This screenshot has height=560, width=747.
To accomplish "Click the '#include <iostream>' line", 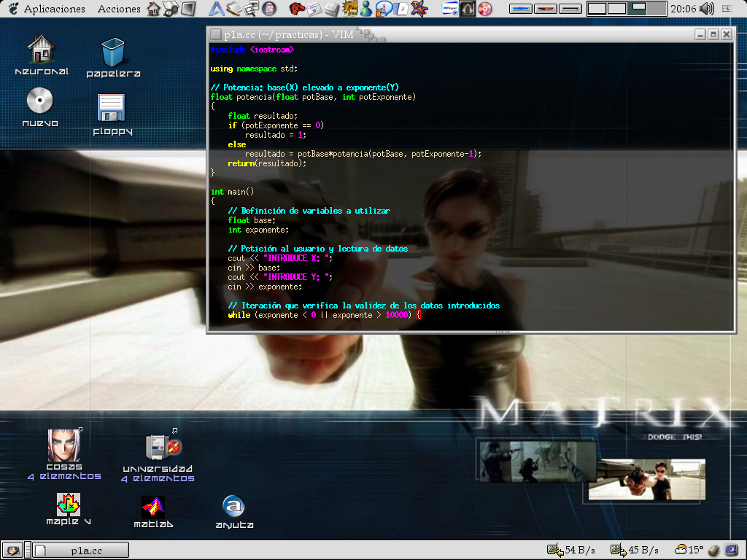I will point(252,50).
